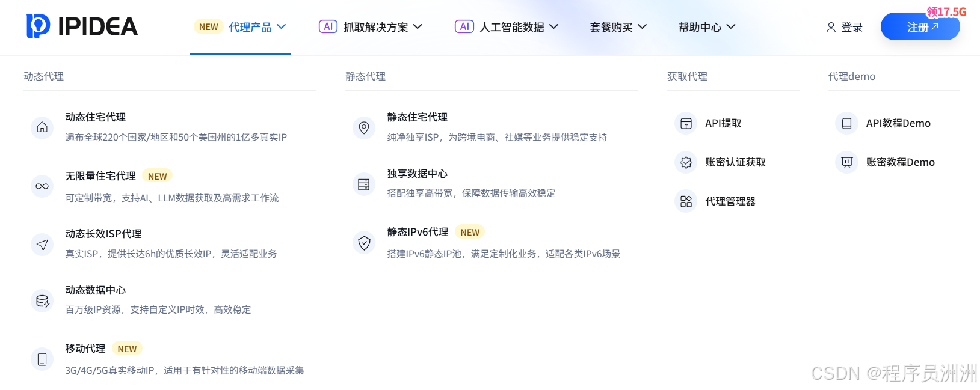980x390 pixels.
Task: Click text 搭建IPv6静态IP池 description
Action: click(504, 254)
